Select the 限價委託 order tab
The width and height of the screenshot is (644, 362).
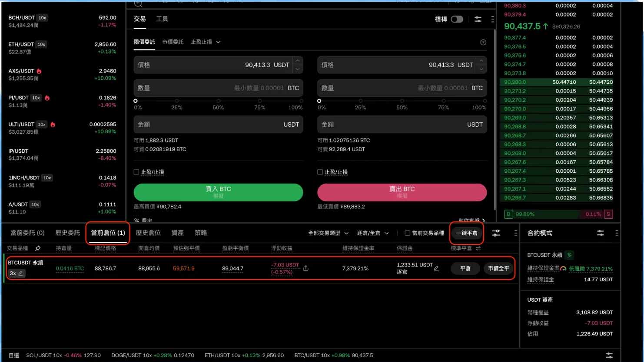tap(144, 42)
